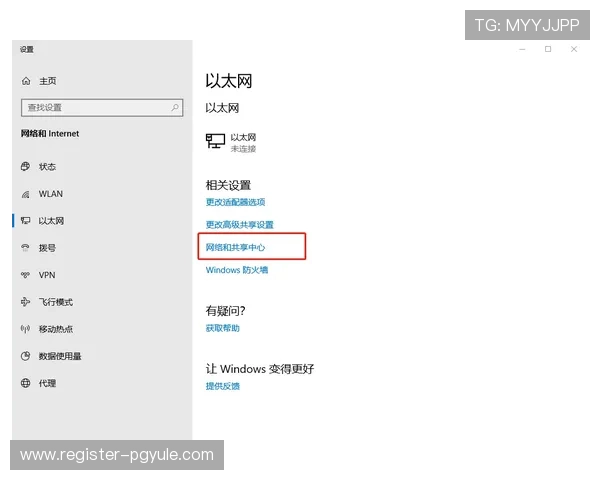Select 以太网 label in sidebar
This screenshot has height=480, width=600.
tap(51, 221)
